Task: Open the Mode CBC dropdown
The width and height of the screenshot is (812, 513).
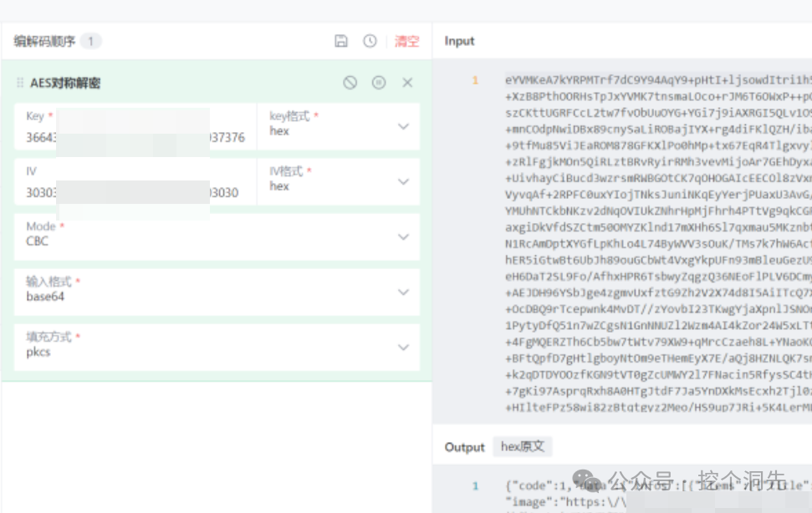Action: (x=217, y=236)
